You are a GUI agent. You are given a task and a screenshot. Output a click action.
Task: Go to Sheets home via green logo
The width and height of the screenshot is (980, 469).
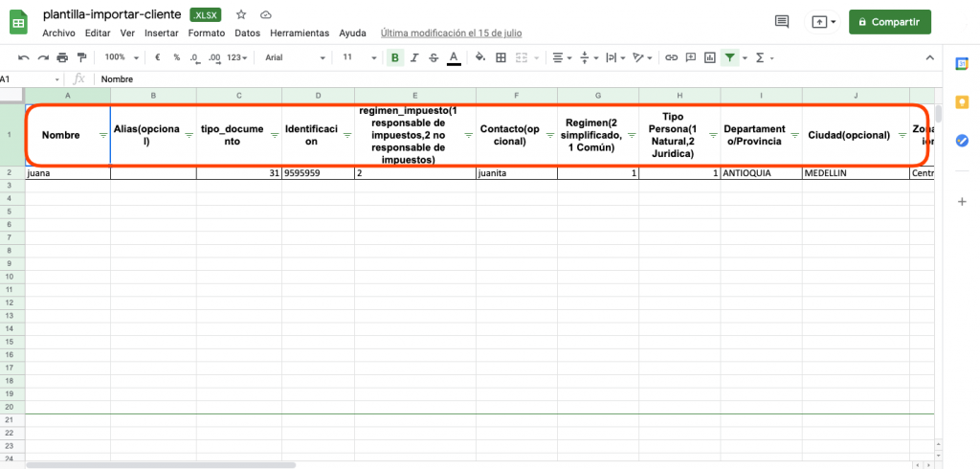coord(19,23)
